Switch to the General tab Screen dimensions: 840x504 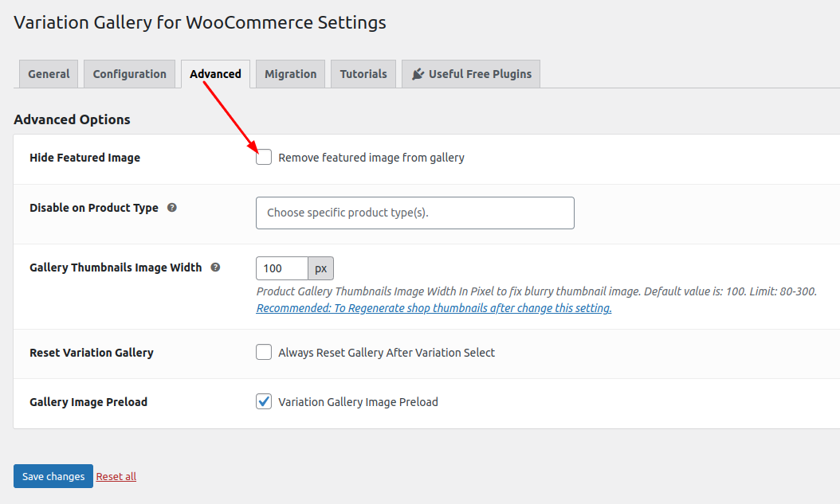click(49, 74)
